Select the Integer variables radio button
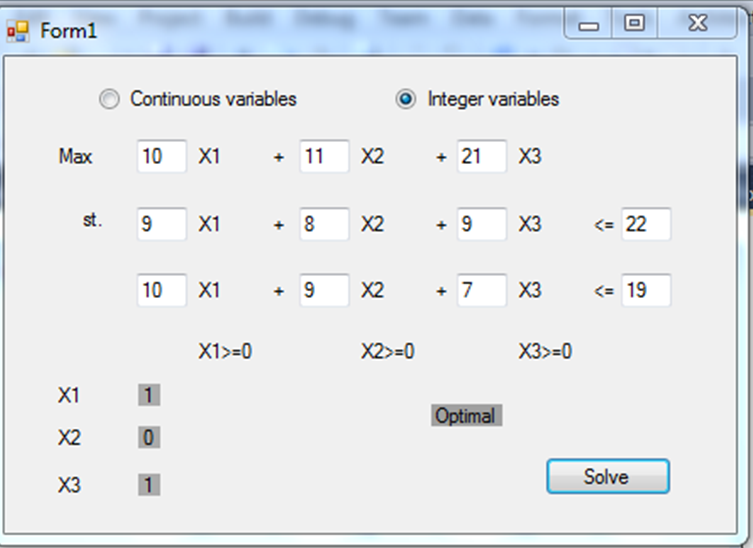Image resolution: width=753 pixels, height=548 pixels. point(406,99)
